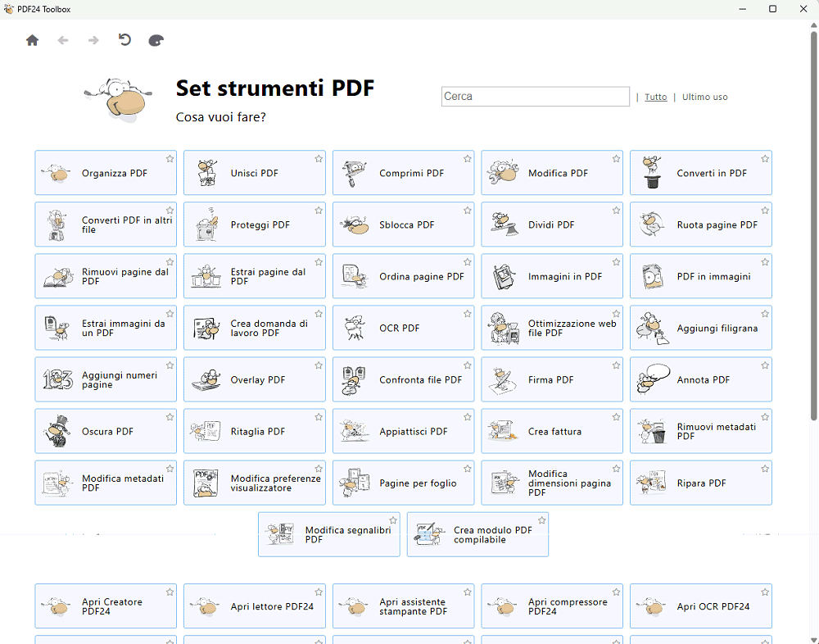Open Crea modulo PDF compilabile tool

point(478,535)
